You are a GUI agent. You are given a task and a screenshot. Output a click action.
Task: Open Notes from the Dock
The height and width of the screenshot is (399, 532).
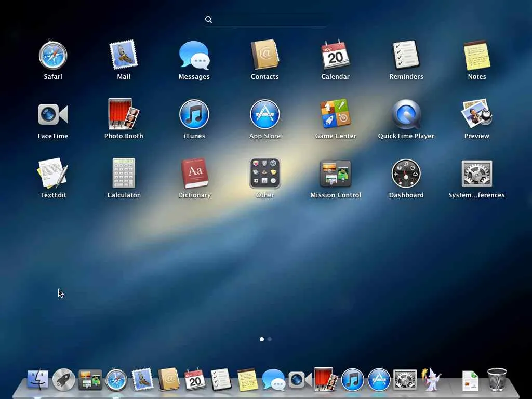[x=247, y=379]
